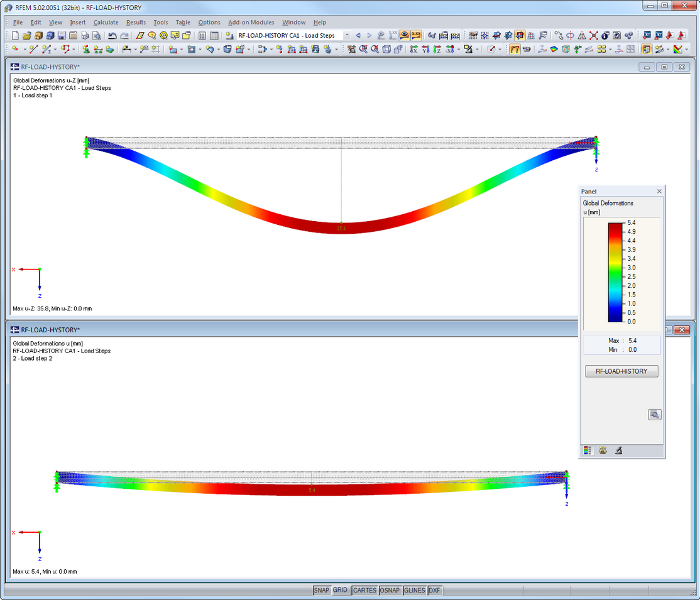
Task: Toggle OSNAP in the status bar
Action: [x=390, y=590]
